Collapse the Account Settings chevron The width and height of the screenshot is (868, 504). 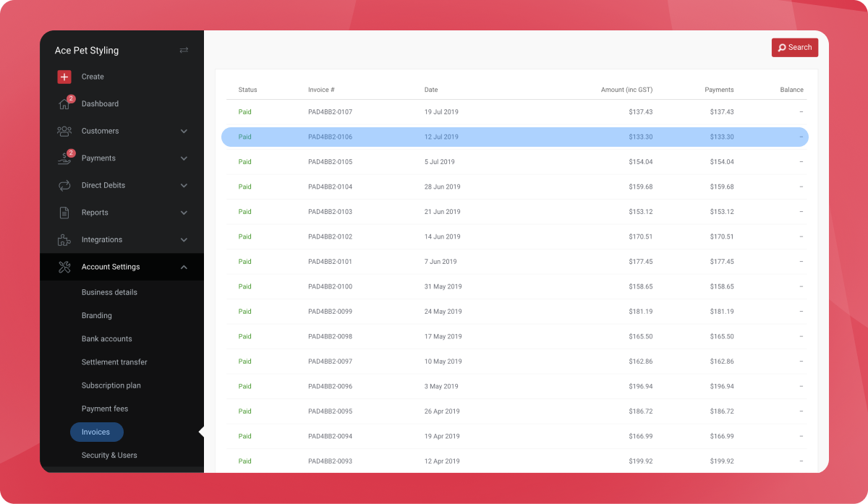click(184, 267)
